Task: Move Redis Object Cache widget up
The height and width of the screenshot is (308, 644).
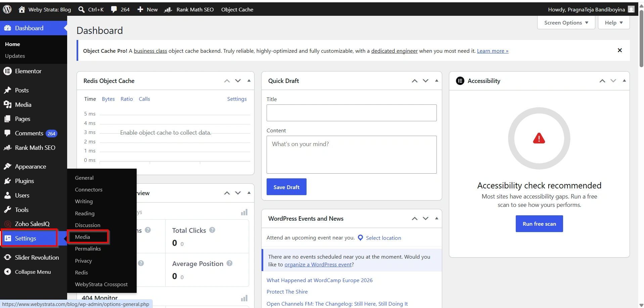Action: coord(227,81)
